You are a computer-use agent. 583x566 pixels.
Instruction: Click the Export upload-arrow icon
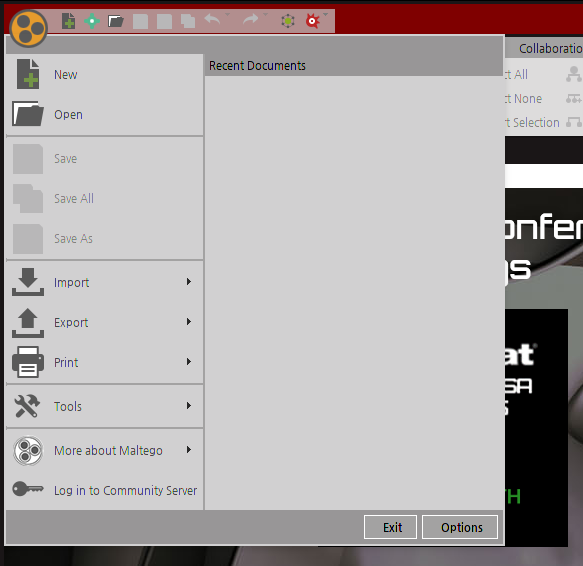pyautogui.click(x=28, y=323)
